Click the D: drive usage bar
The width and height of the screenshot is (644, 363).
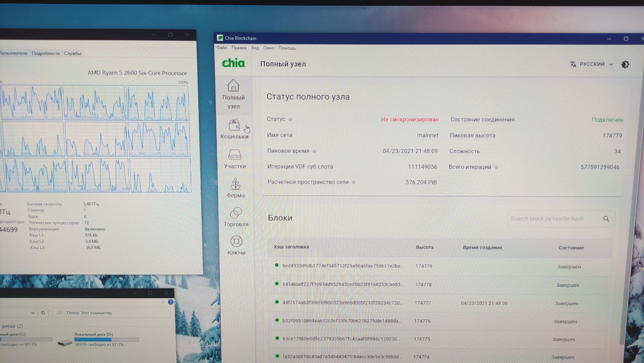(x=107, y=340)
